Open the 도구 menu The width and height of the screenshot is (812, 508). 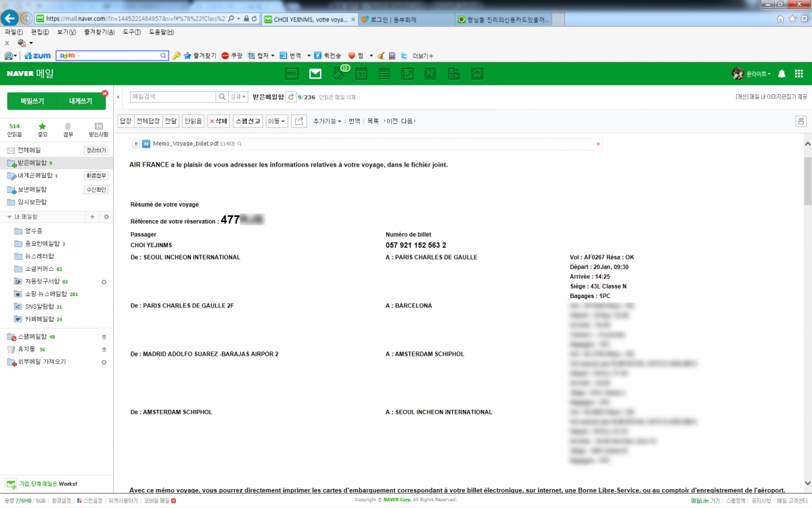[132, 32]
